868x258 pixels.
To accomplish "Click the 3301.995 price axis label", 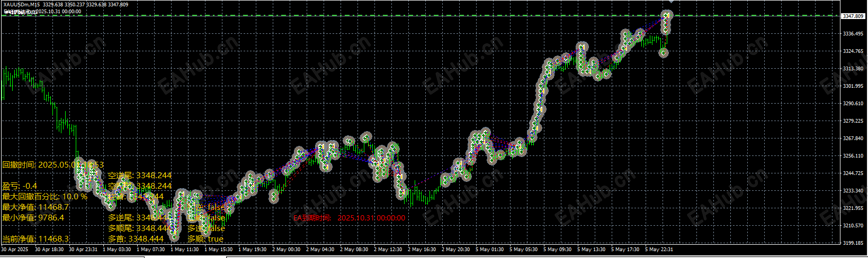I will [x=853, y=86].
